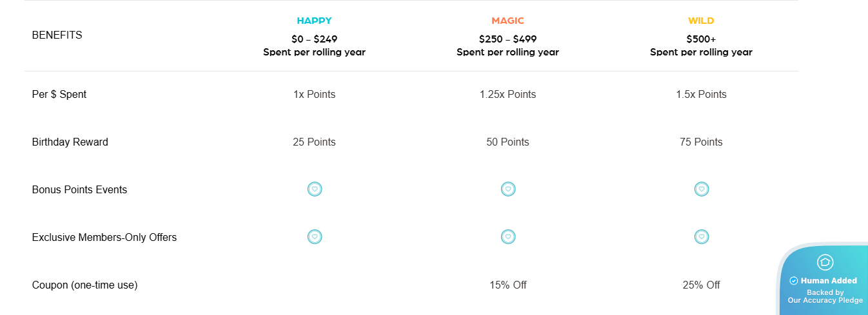
Task: Click the Coupon (one-time use) row label
Action: coord(85,285)
